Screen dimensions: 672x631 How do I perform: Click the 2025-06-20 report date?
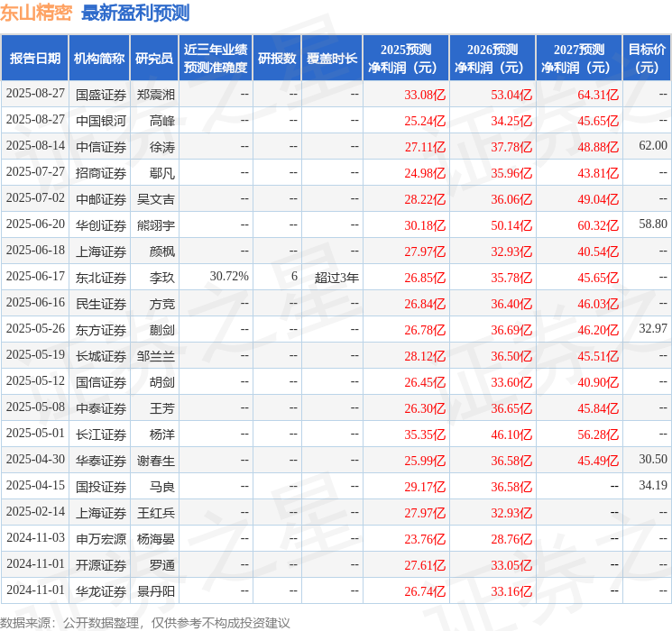click(35, 224)
